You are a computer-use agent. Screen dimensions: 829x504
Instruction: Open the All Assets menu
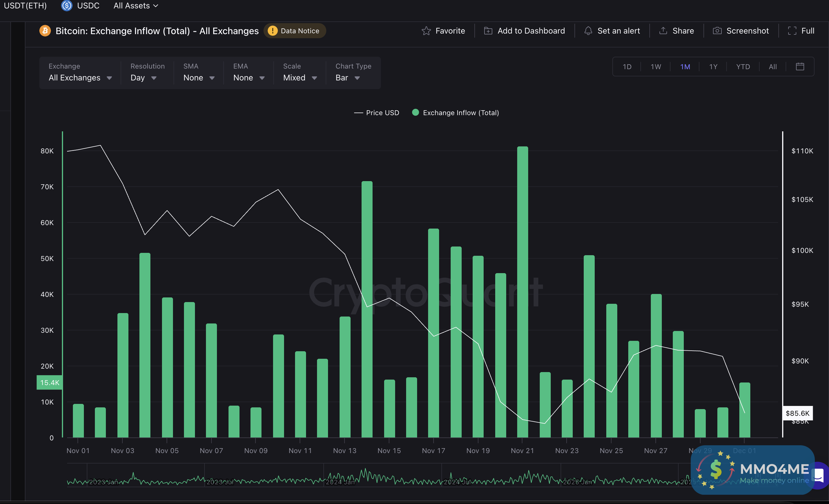(136, 6)
